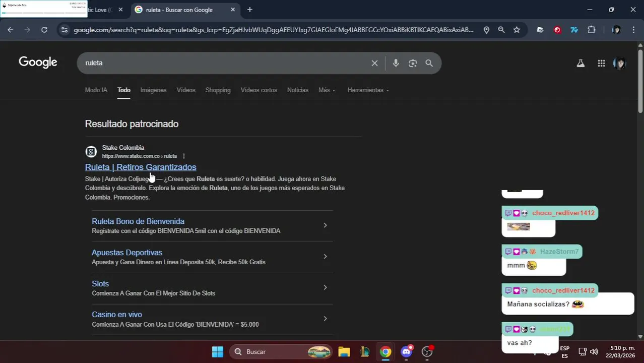Clear the search box with X icon
Viewport: 644px width, 363px height.
(374, 63)
